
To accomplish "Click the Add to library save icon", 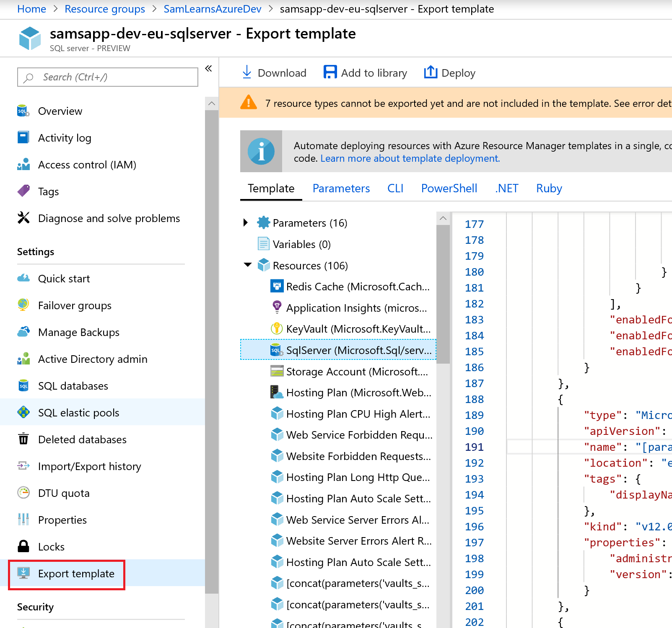I will 330,72.
